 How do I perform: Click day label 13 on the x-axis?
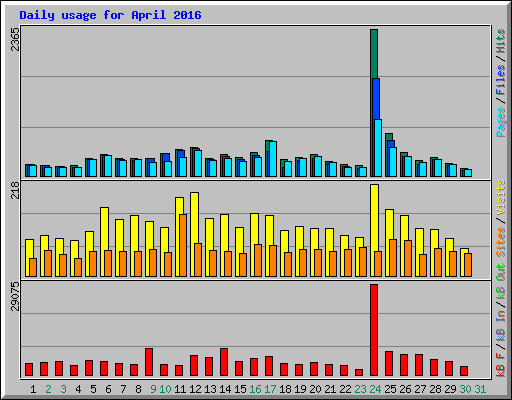tap(210, 389)
